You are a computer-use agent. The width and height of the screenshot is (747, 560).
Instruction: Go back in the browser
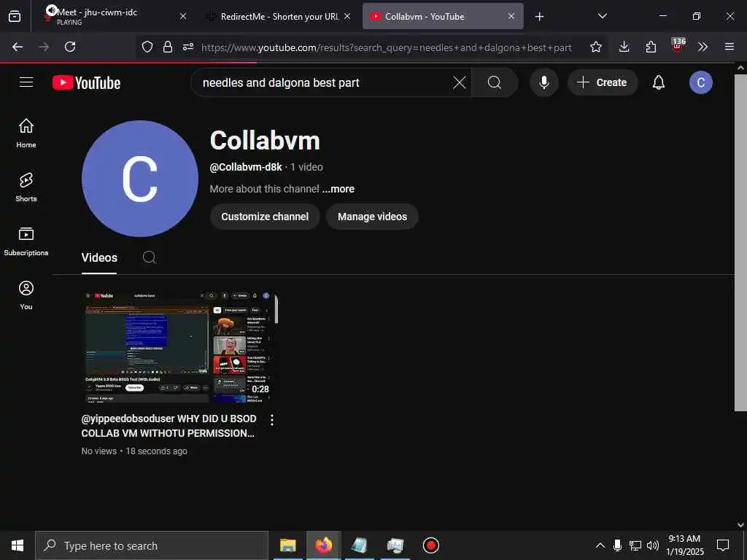pyautogui.click(x=18, y=47)
